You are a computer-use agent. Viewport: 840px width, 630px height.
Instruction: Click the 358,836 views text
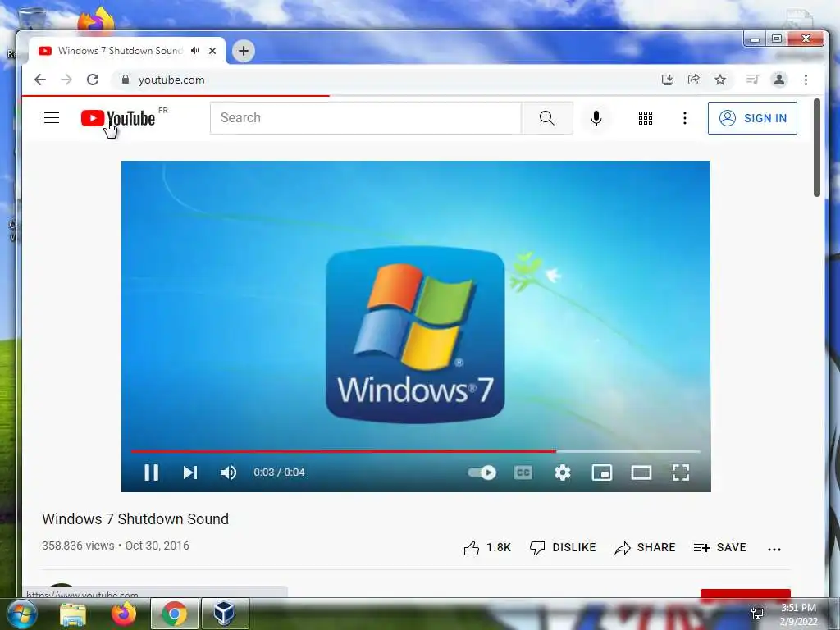coord(78,546)
